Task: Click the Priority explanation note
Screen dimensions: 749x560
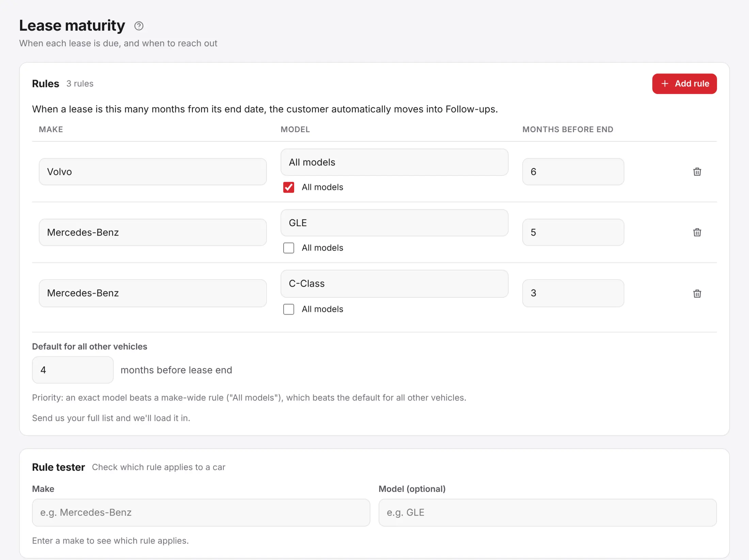Action: click(249, 398)
